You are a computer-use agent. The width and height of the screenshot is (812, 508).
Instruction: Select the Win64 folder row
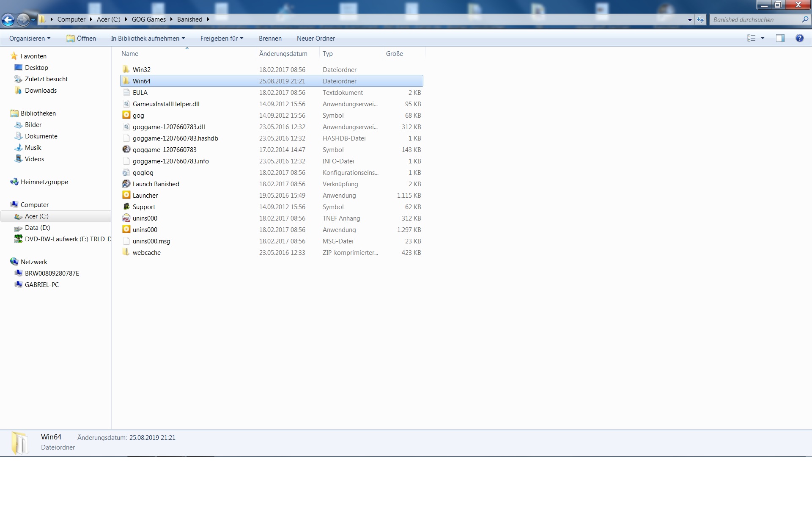pos(272,81)
